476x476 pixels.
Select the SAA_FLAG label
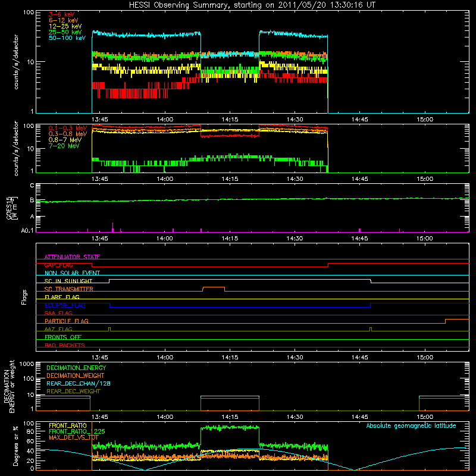coord(58,313)
